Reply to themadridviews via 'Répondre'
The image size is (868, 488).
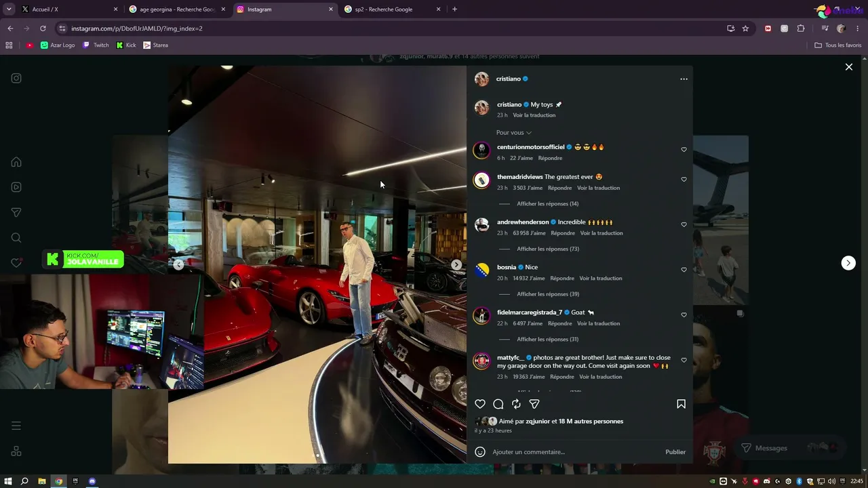(559, 188)
